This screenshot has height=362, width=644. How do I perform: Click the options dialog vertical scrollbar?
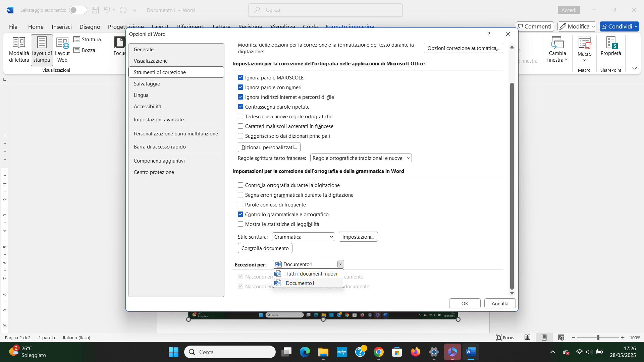coord(512,186)
